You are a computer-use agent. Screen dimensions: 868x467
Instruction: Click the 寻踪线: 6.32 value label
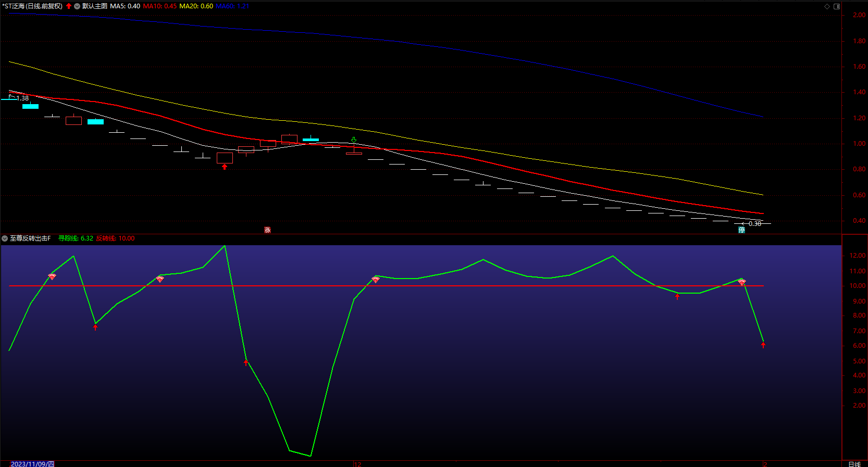tap(76, 238)
